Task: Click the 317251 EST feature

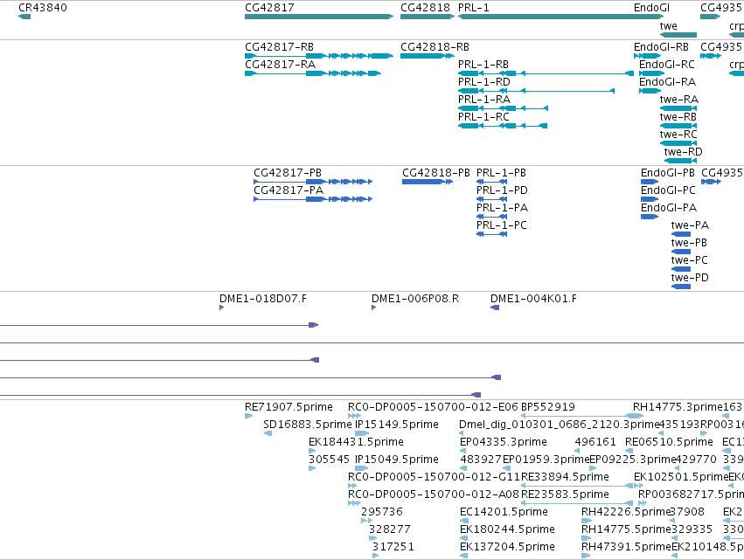Action: click(x=376, y=557)
